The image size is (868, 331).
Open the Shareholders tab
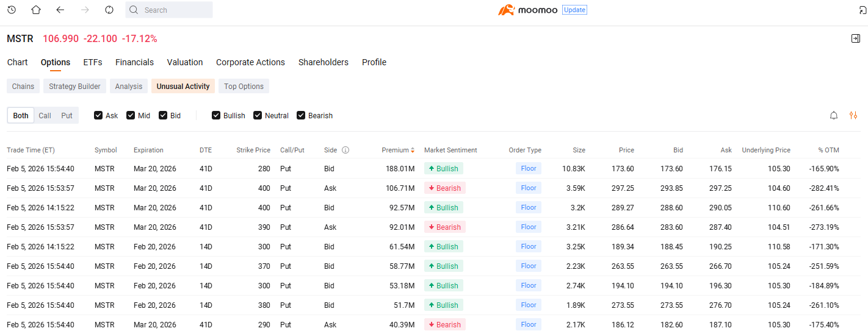324,62
